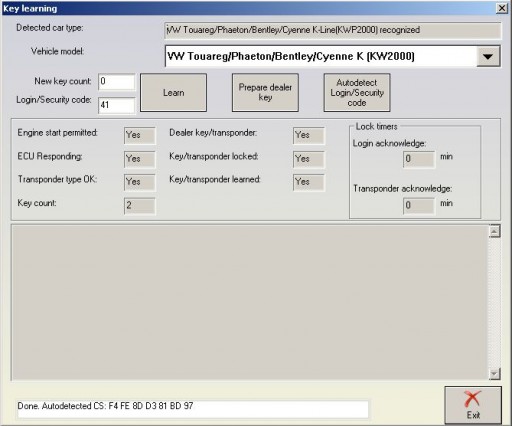Click inside the empty log area
This screenshot has height=426, width=512.
click(x=250, y=302)
